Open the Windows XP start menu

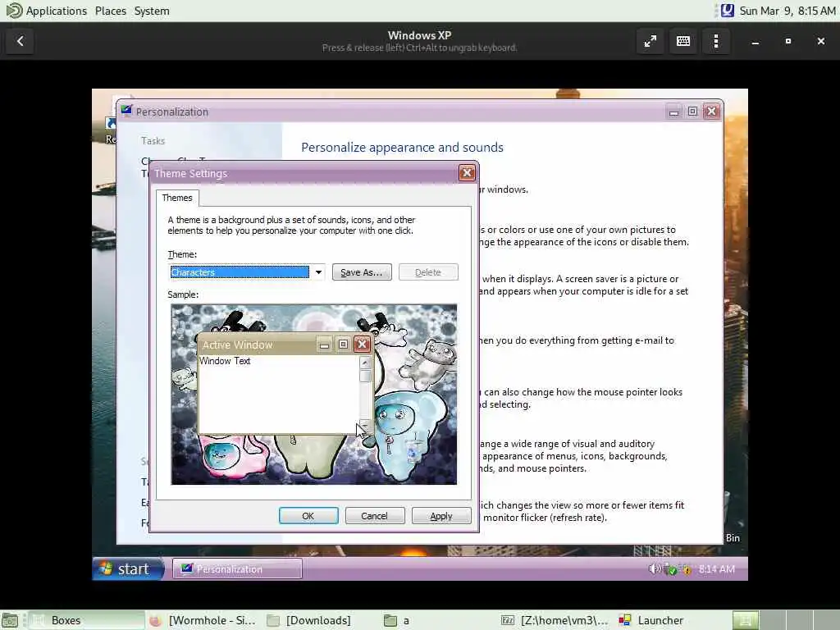pos(128,569)
